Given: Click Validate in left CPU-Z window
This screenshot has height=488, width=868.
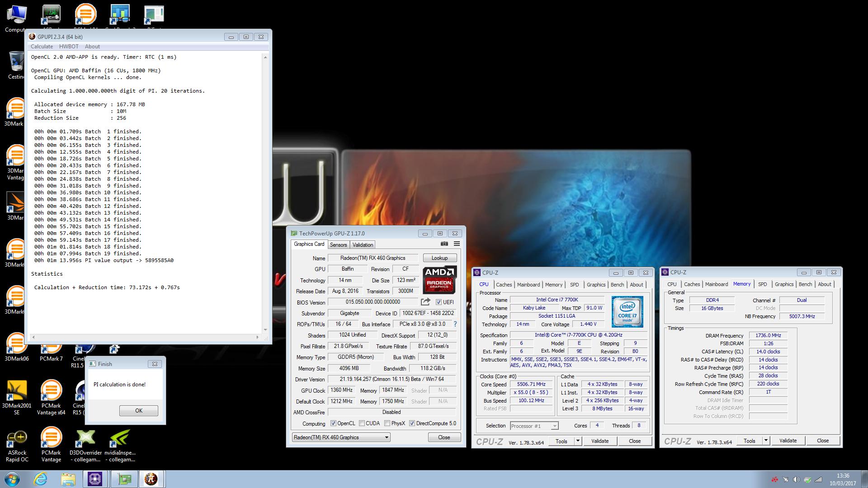Looking at the screenshot, I should coord(600,441).
